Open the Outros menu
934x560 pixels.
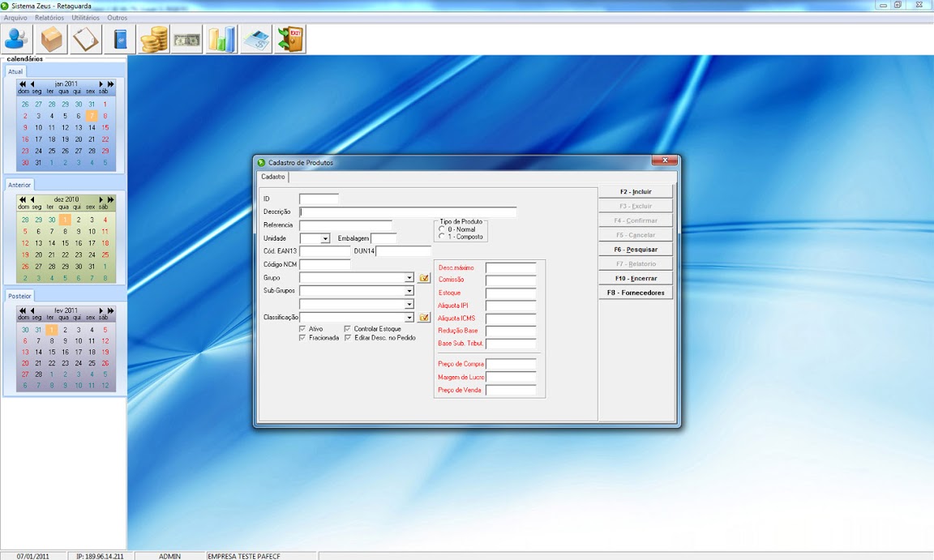point(118,18)
